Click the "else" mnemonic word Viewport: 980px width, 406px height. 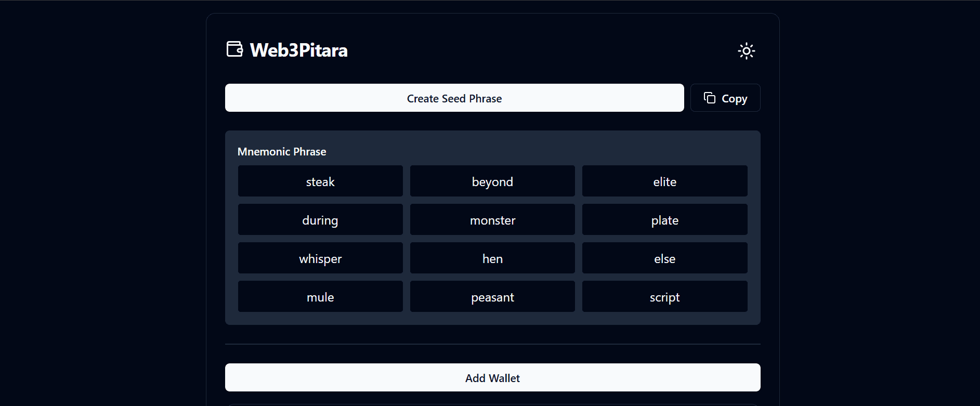[x=664, y=258]
